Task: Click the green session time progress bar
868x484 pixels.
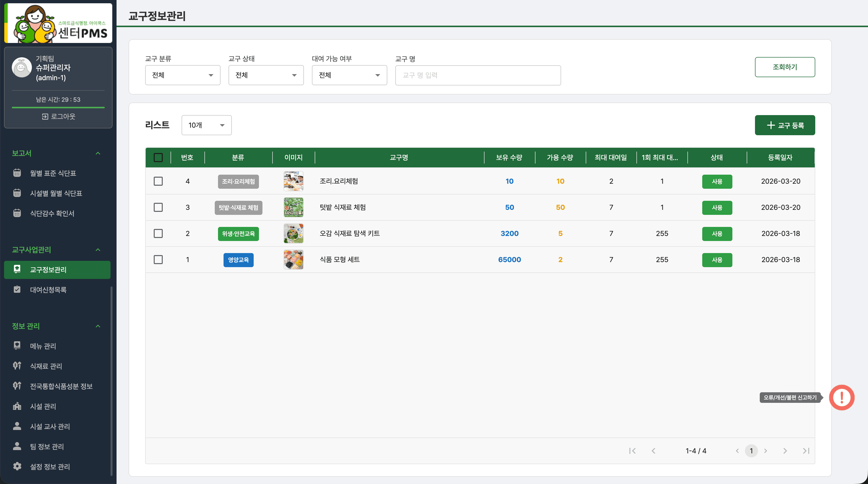Action: 58,108
